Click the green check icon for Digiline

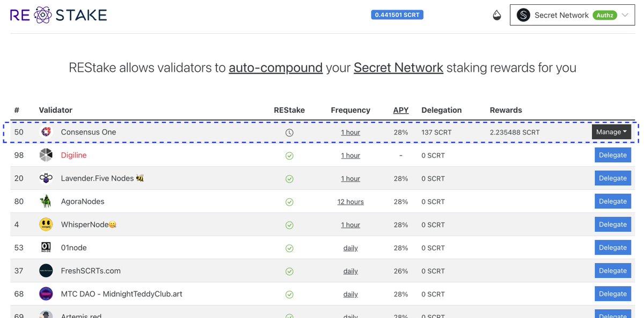coord(289,156)
